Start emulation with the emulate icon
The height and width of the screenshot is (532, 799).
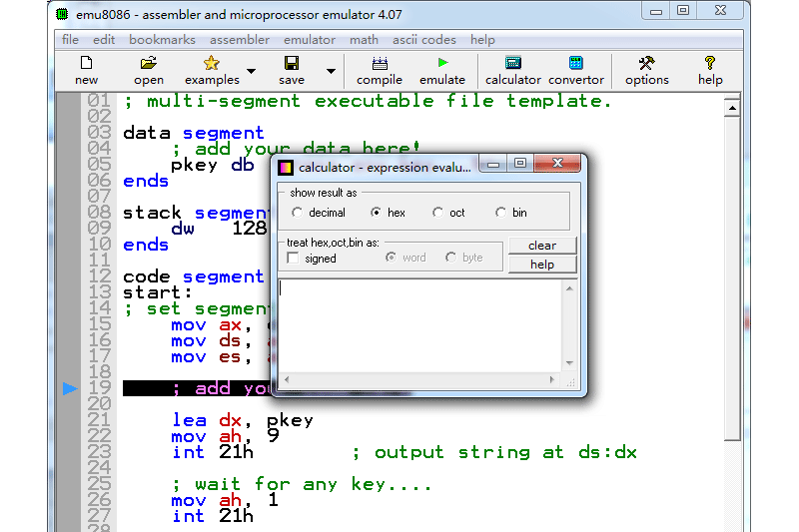442,63
